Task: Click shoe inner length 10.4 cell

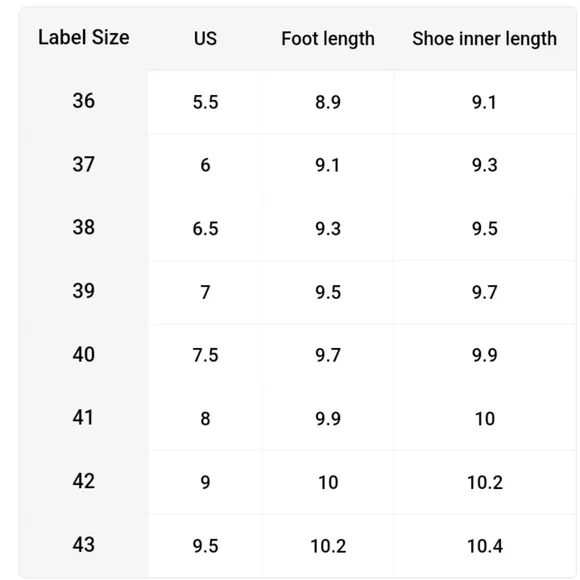Action: 485,546
